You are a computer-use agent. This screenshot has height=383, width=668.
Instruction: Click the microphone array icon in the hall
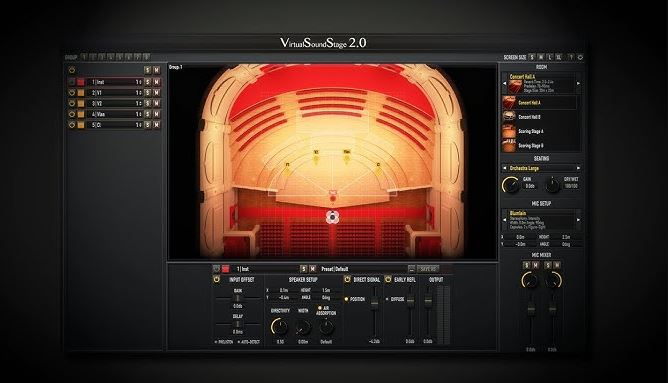(x=332, y=217)
